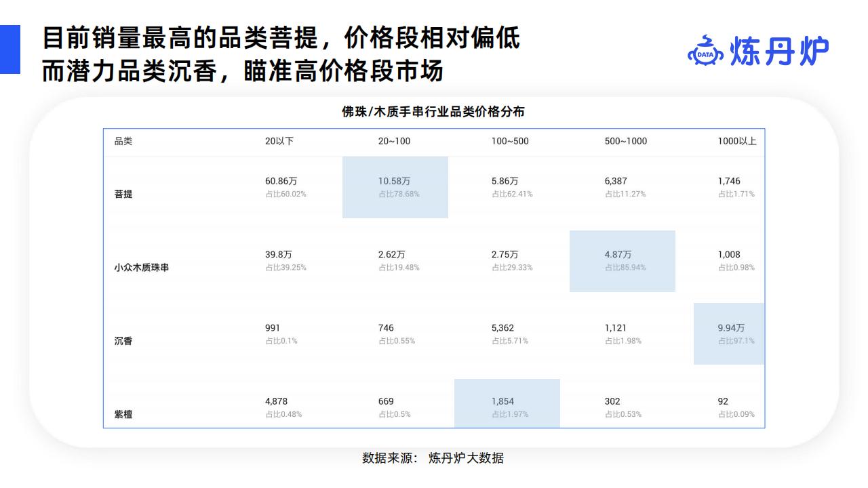Click the 占比5.71% percentage
The image size is (868, 488).
[x=510, y=341]
